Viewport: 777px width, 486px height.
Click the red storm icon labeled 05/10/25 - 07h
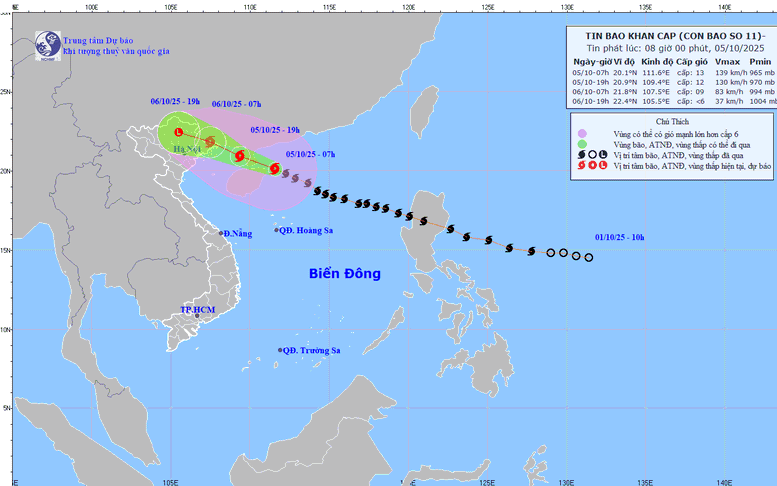coord(275,169)
